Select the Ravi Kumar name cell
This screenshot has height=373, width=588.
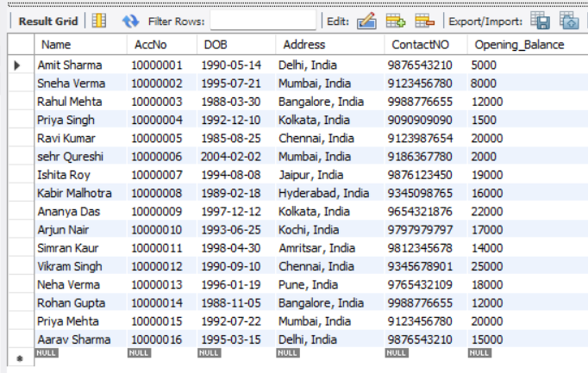coord(81,138)
